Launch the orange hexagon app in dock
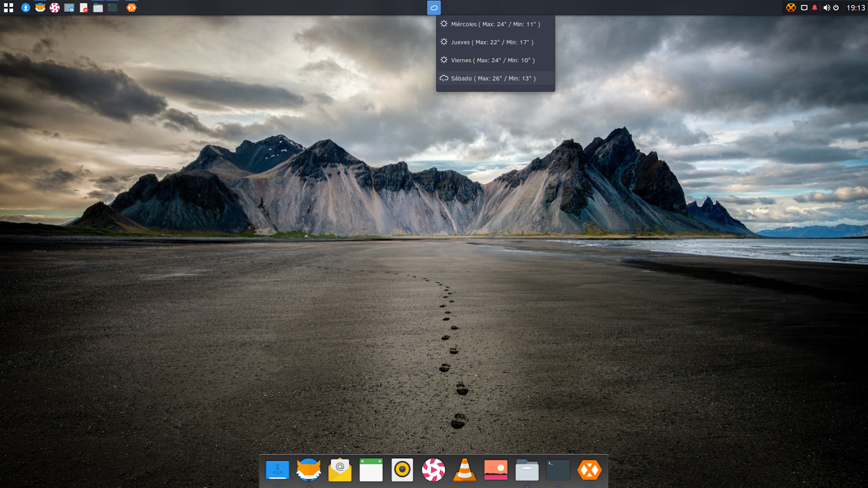Screen dimensions: 868x488 pyautogui.click(x=589, y=470)
